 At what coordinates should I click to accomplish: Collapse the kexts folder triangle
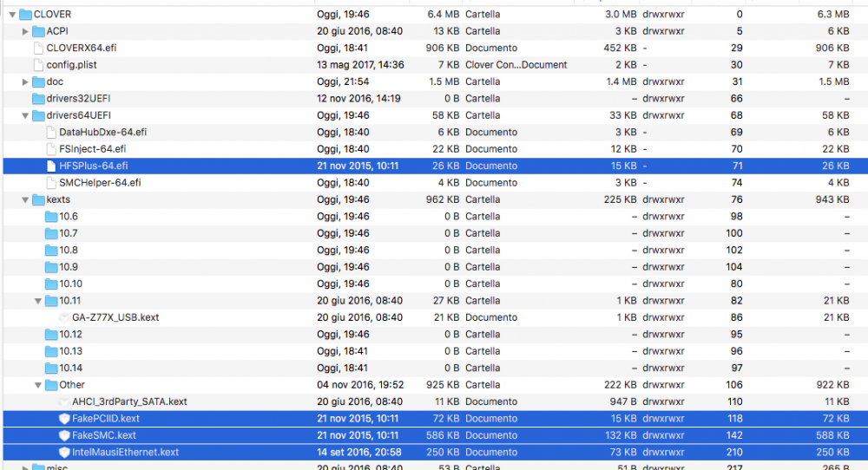[x=25, y=199]
